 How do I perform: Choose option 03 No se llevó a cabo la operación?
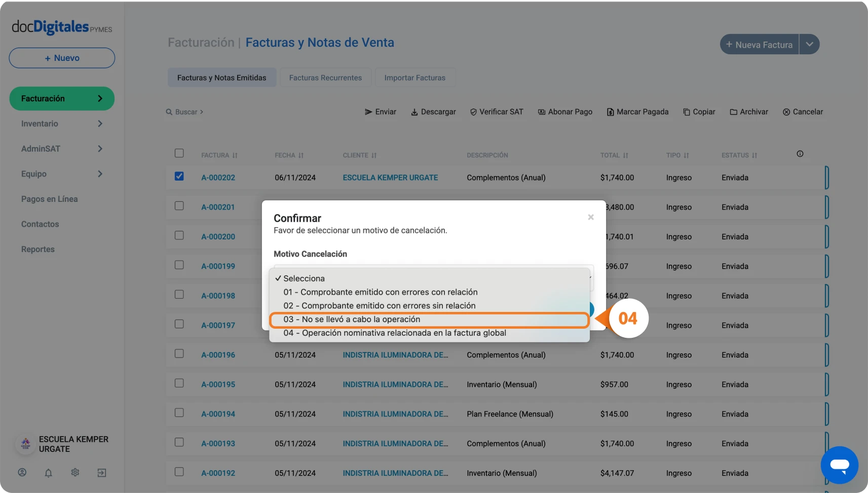pos(429,320)
